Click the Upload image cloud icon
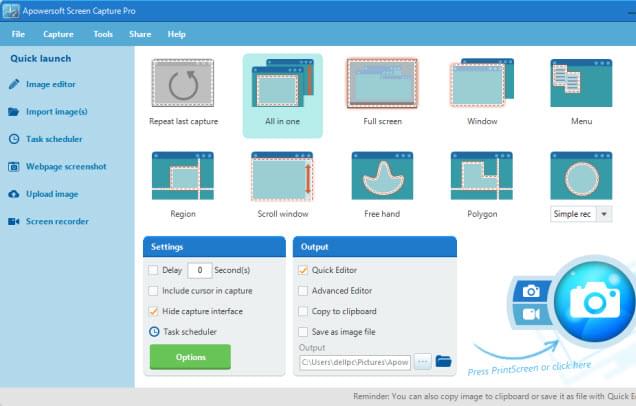Viewport: 636px width, 406px height. (14, 194)
